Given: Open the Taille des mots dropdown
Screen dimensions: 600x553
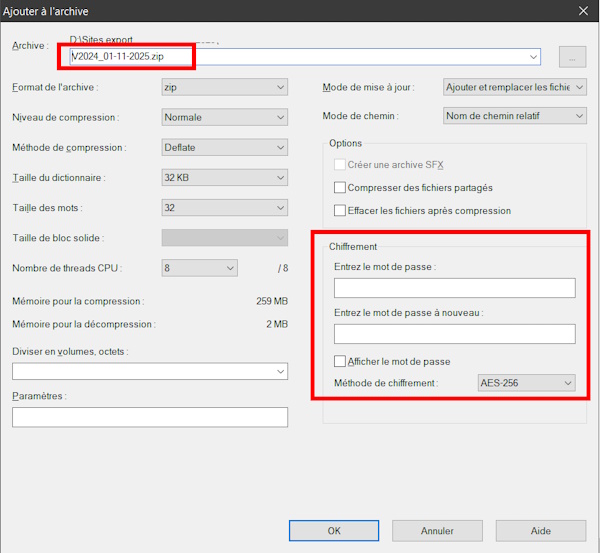Looking at the screenshot, I should pos(225,208).
